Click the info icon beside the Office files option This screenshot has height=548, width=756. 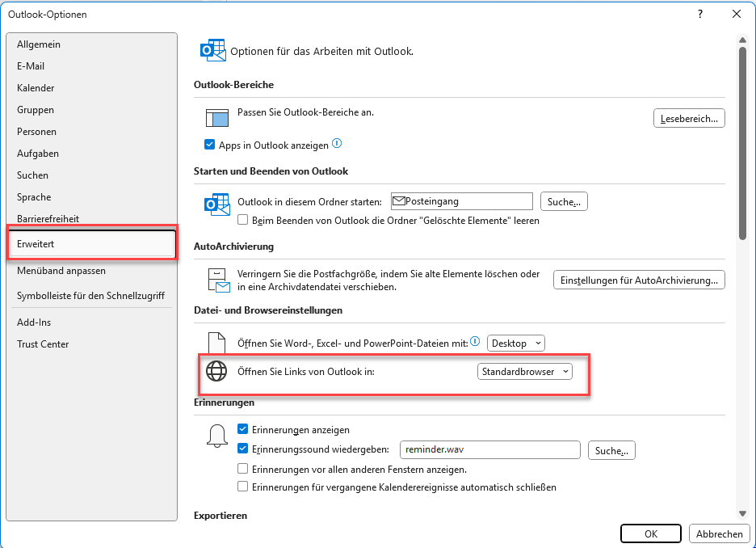pos(475,342)
